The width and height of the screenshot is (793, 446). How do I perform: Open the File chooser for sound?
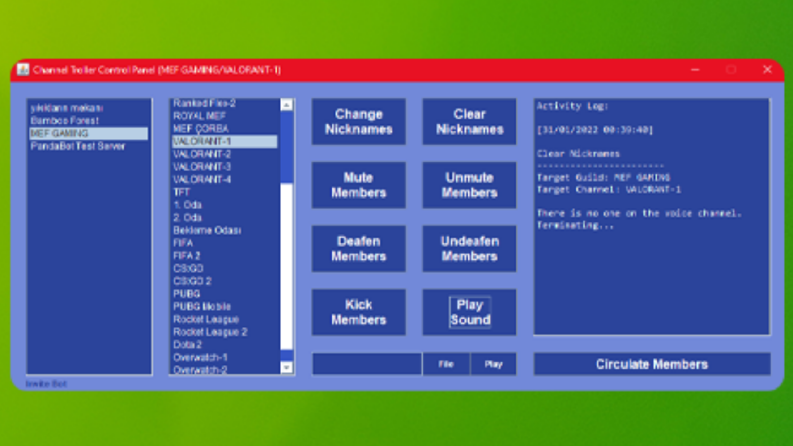coord(446,364)
